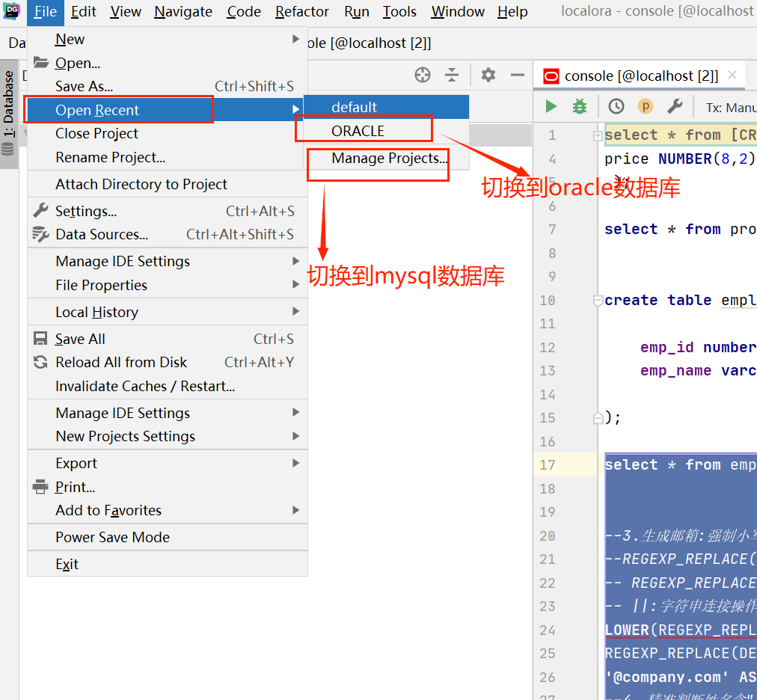Close the console [@localhost [2]] tab
757x700 pixels.
[732, 75]
